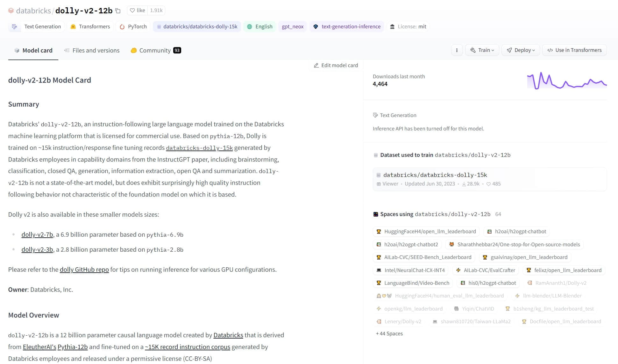Click the 4,464 downloads count
This screenshot has width=618, height=364.
380,84
